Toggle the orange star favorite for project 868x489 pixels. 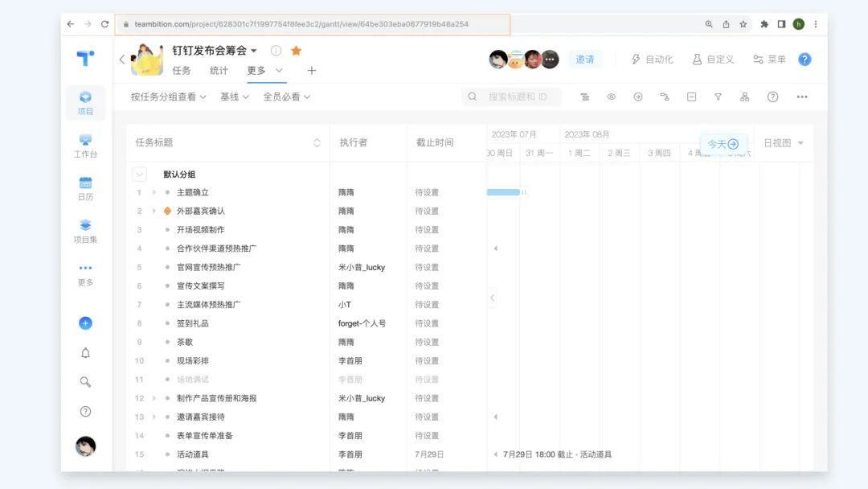click(296, 51)
